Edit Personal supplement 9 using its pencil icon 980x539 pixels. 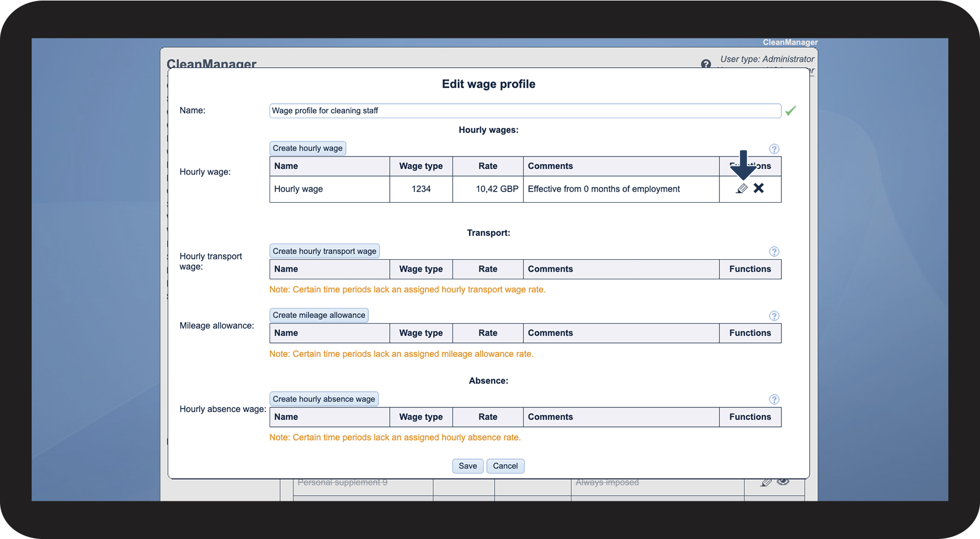click(x=766, y=482)
